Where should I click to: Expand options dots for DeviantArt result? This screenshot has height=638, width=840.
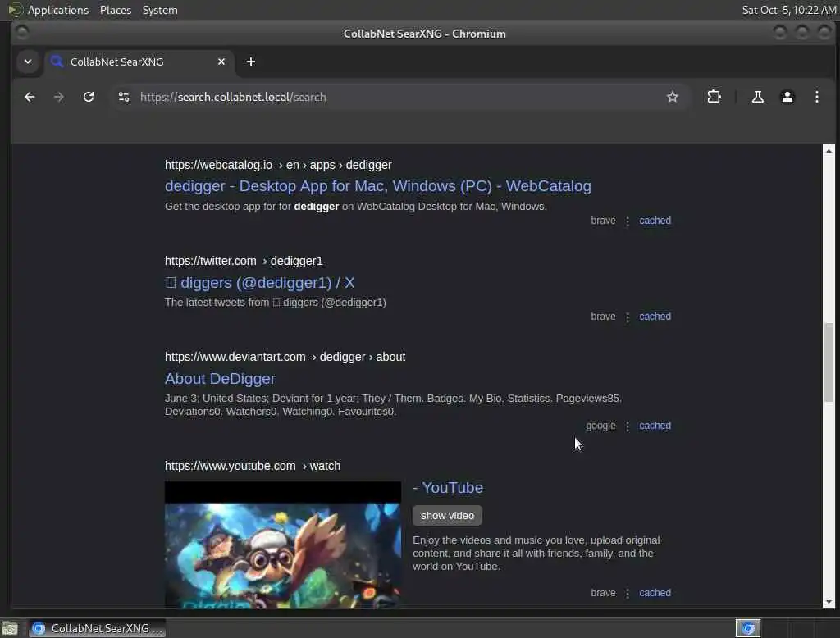click(x=628, y=426)
